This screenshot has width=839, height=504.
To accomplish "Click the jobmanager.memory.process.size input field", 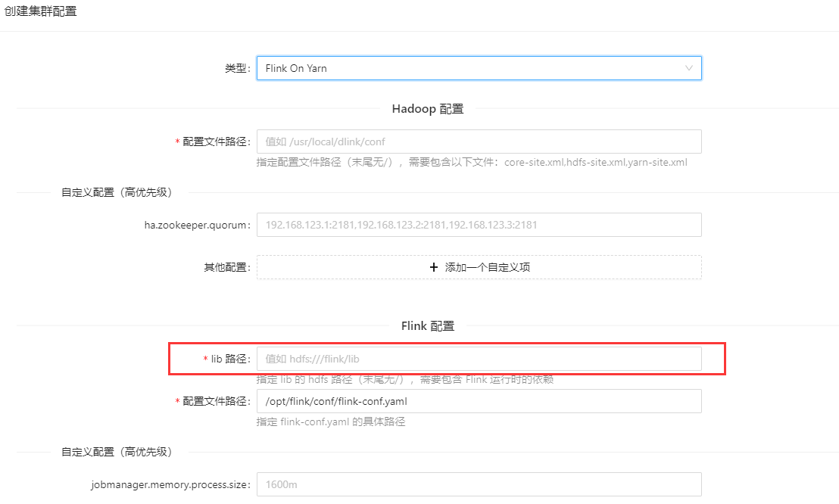I will pos(479,484).
